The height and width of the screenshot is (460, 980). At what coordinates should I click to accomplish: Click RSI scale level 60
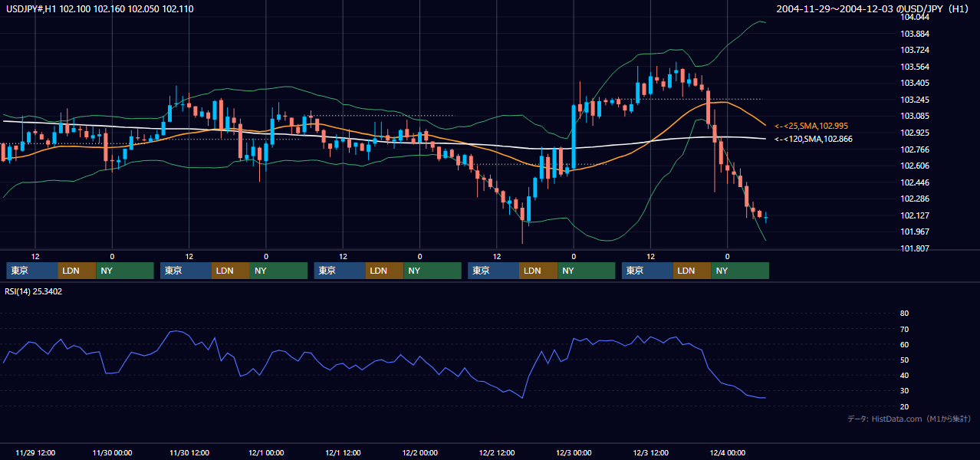coord(904,344)
